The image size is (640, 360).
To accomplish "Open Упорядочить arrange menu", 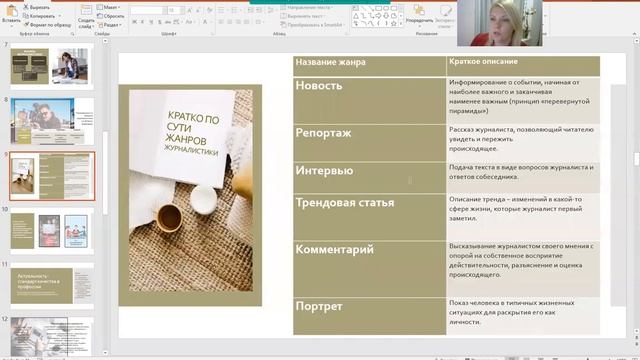I will (x=419, y=16).
